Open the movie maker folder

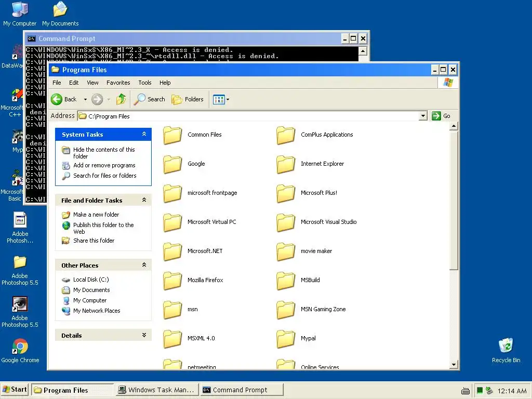point(304,251)
